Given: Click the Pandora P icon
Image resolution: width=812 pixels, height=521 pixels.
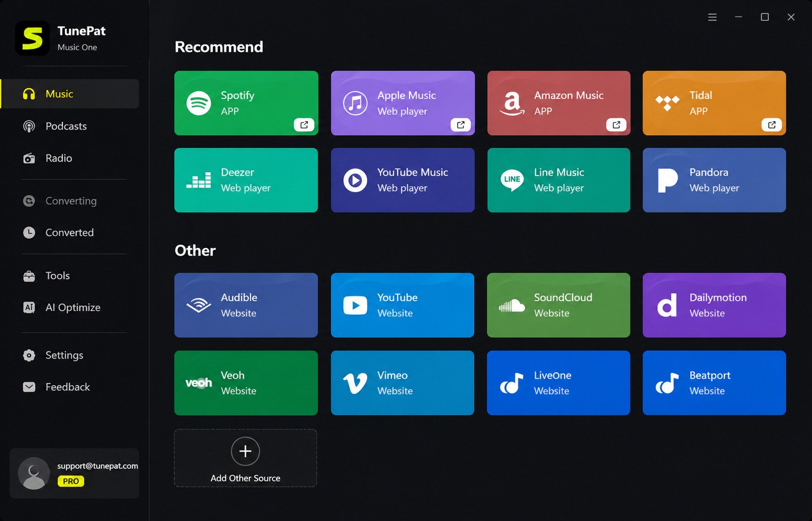Looking at the screenshot, I should click(x=667, y=180).
